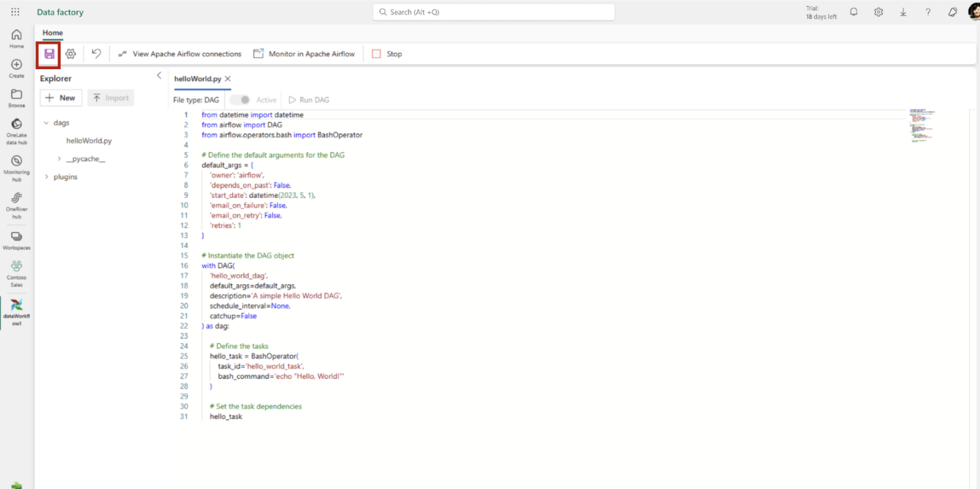Expand the __pycache__ folder
This screenshot has height=489, width=980.
click(60, 159)
